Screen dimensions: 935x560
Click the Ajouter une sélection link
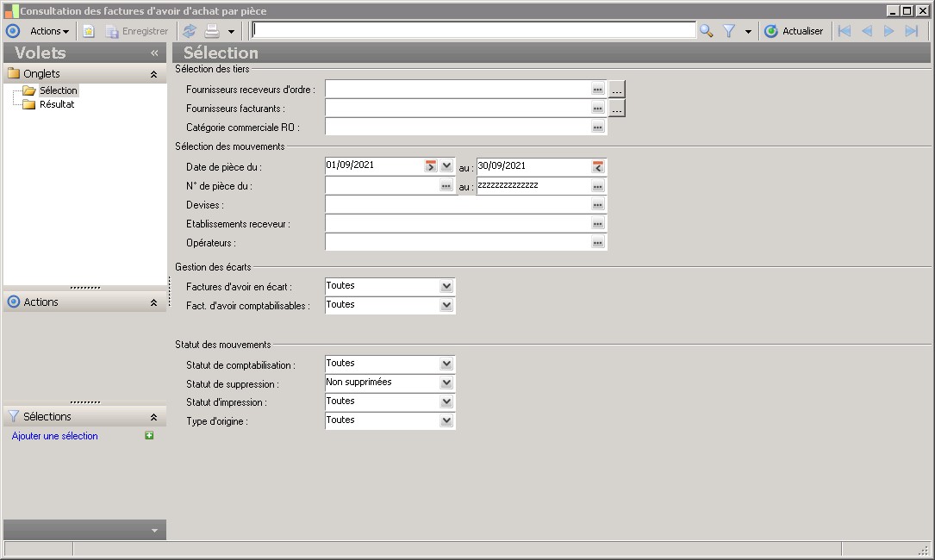click(55, 436)
